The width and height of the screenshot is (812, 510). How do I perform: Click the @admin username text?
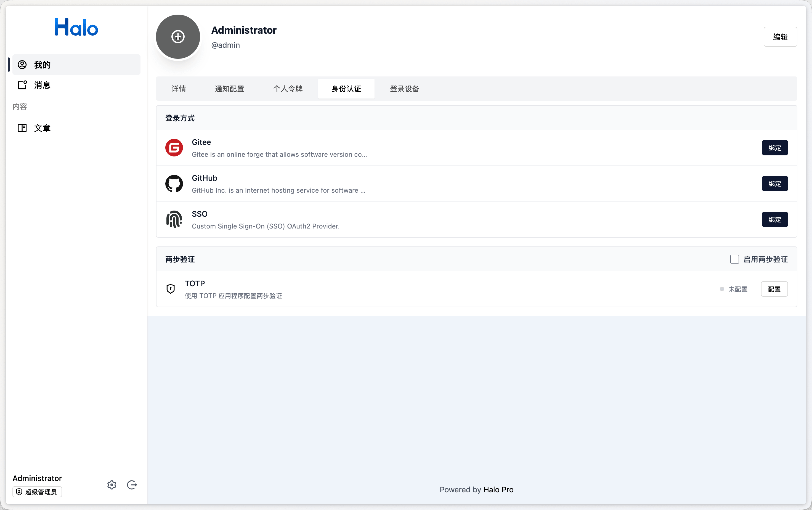click(225, 45)
